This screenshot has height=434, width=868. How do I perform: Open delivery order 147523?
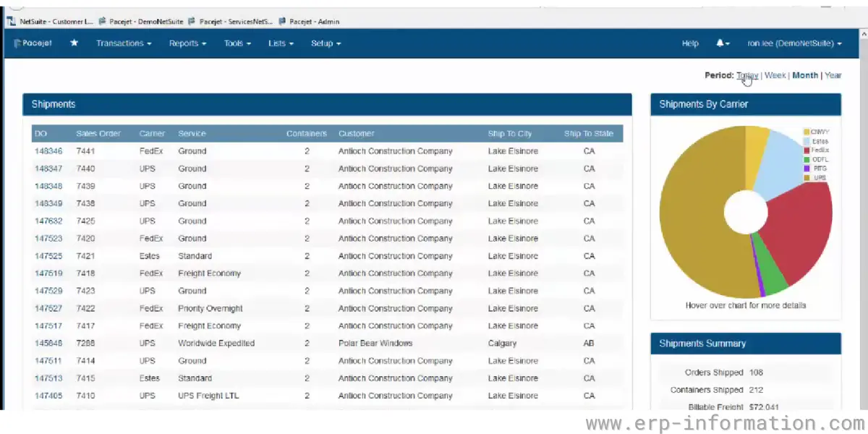point(48,238)
